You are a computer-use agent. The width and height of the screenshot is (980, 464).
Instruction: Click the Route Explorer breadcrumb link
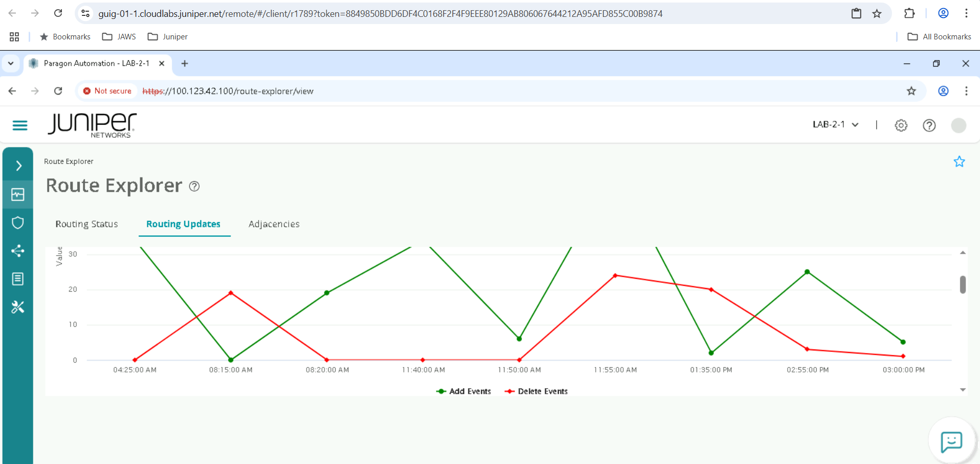[x=69, y=161]
